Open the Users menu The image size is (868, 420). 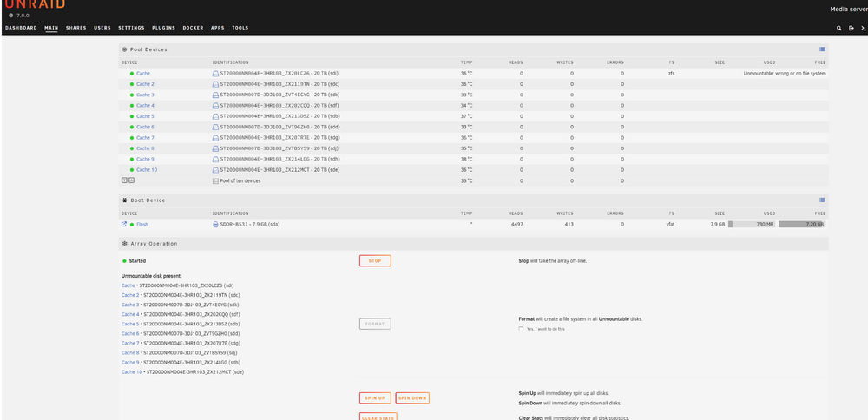point(102,28)
